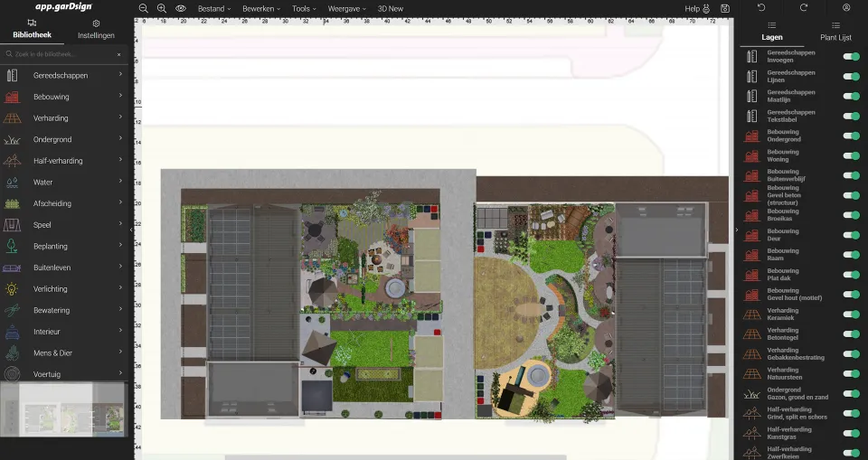The height and width of the screenshot is (460, 868).
Task: Open the Weergave dropdown menu
Action: (x=346, y=9)
